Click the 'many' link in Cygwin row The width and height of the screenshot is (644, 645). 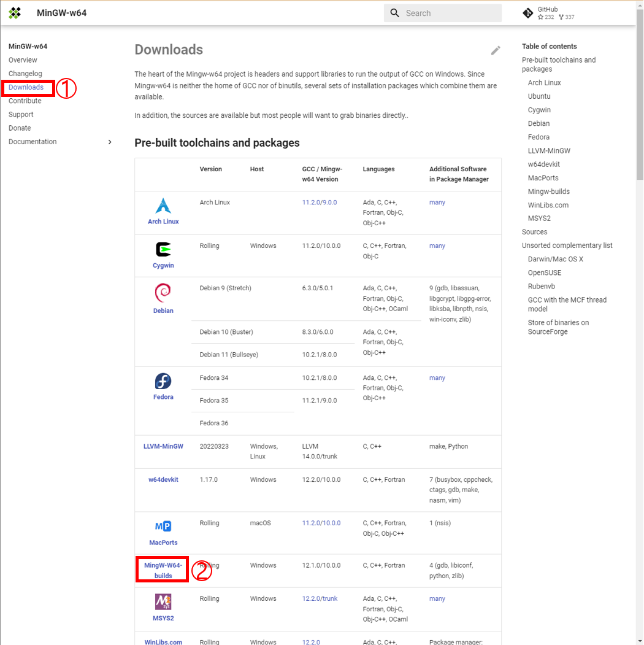[x=437, y=245]
